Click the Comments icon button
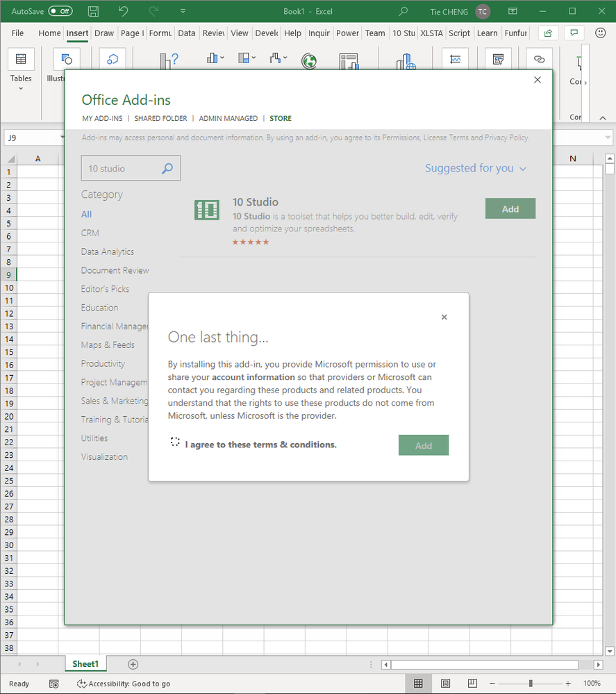This screenshot has width=616, height=694. (574, 33)
